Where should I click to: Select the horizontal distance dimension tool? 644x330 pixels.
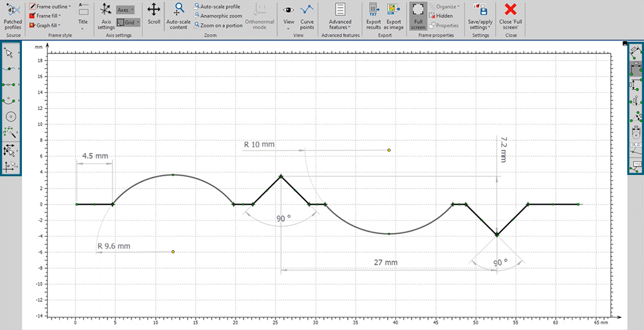coord(636,69)
